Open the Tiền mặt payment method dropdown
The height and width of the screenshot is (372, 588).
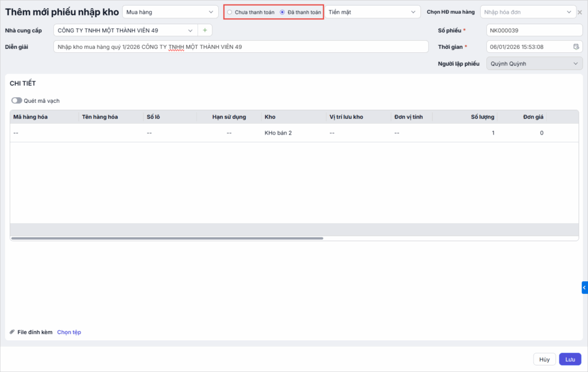click(x=372, y=12)
